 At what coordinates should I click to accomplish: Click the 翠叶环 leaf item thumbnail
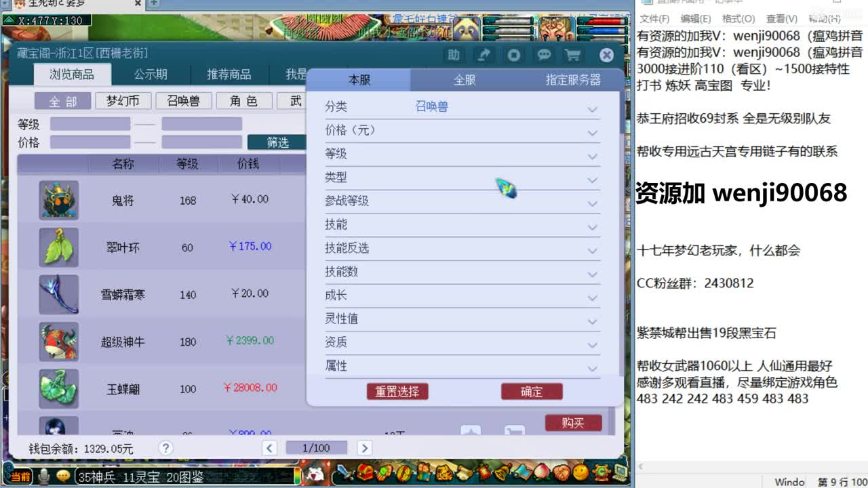pyautogui.click(x=59, y=247)
